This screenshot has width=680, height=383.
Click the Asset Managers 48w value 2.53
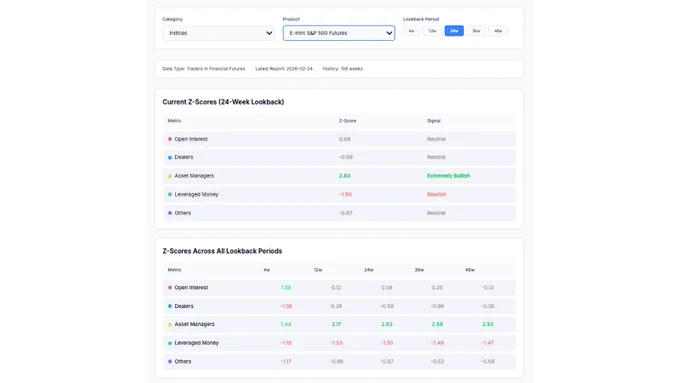coord(487,324)
